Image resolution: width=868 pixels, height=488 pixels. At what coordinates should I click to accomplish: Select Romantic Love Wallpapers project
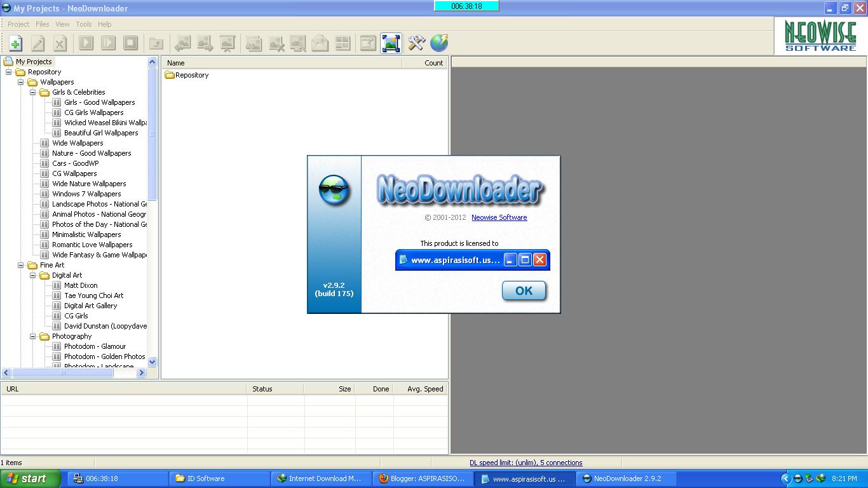[x=92, y=245]
